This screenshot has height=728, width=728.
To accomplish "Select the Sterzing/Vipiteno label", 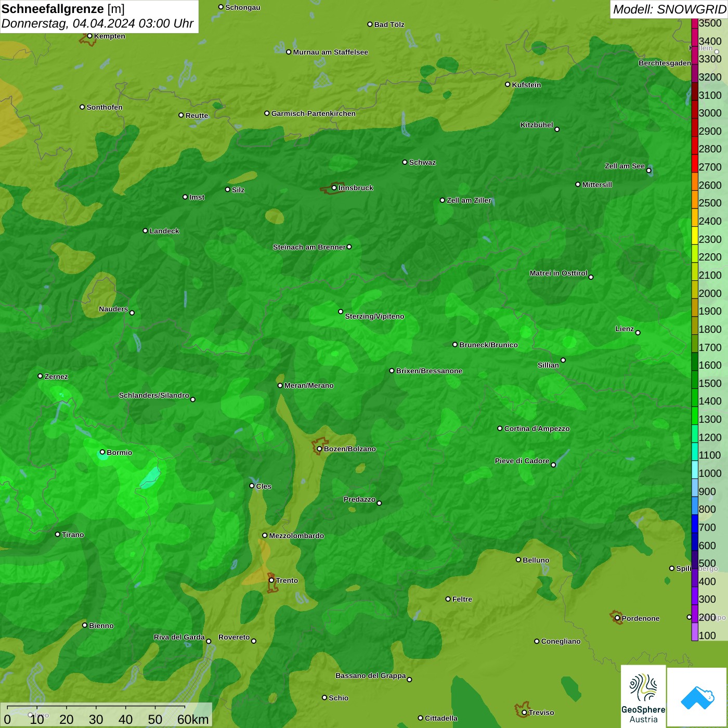I will coord(374,316).
